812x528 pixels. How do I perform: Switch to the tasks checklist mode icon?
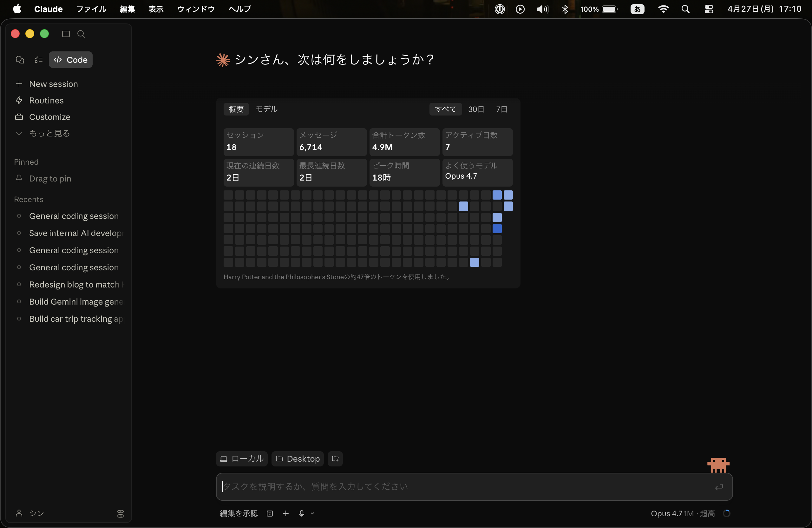(39, 60)
